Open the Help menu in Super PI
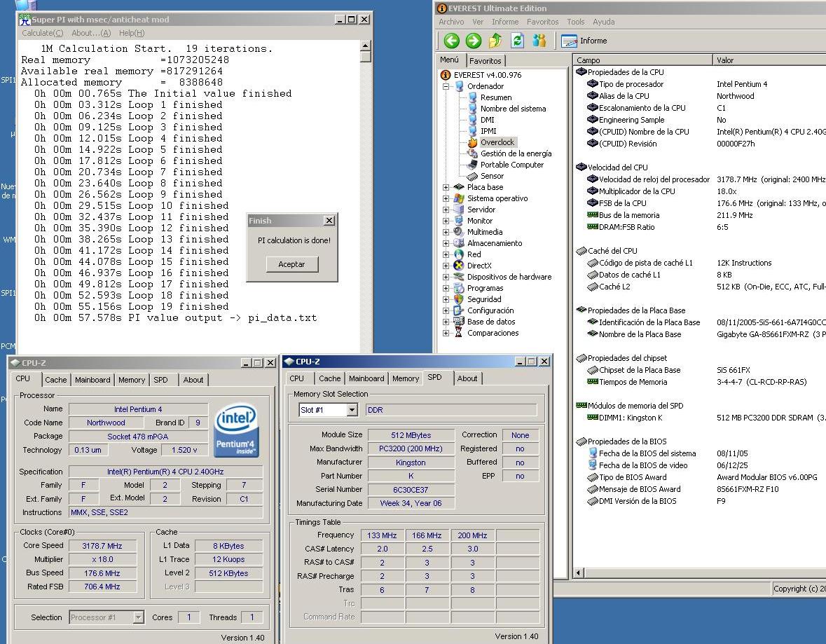 [131, 33]
